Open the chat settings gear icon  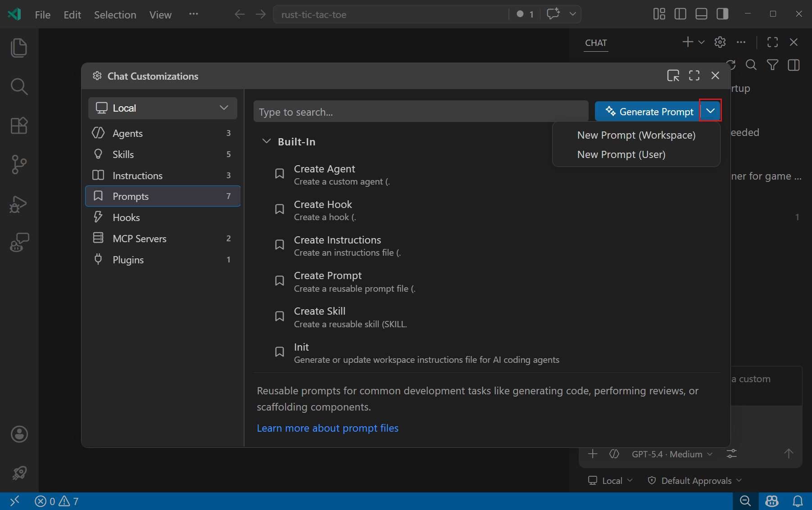point(720,42)
